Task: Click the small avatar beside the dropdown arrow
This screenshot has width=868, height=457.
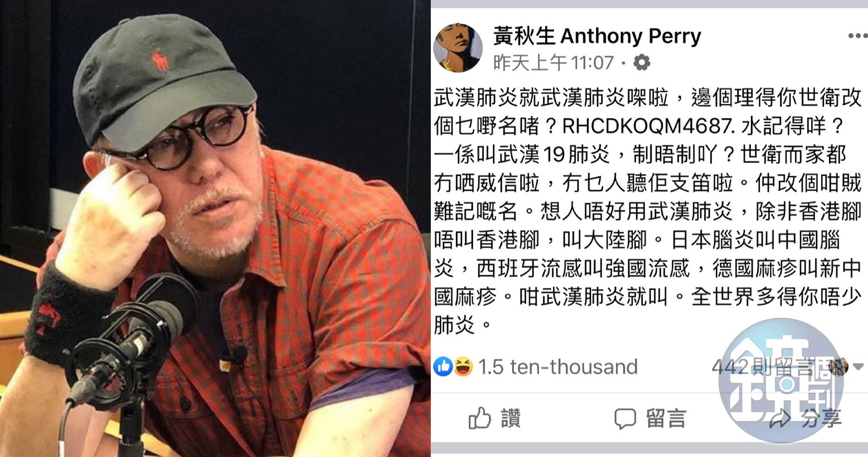Action: coord(838,366)
